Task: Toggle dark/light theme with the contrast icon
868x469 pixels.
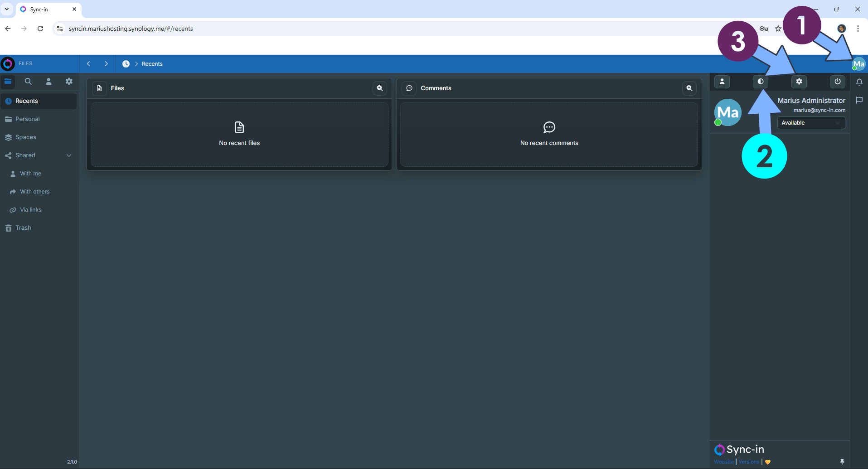Action: pos(760,82)
